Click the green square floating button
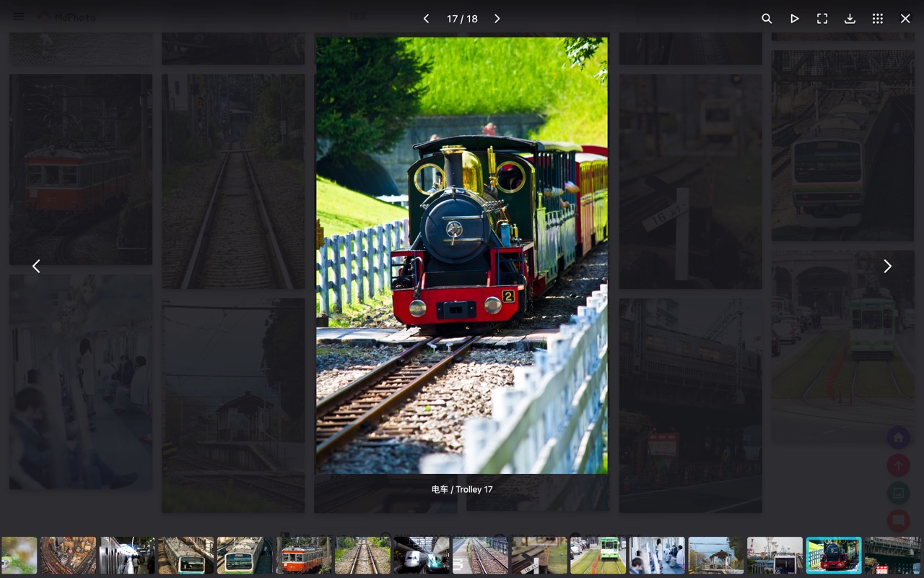 898,493
